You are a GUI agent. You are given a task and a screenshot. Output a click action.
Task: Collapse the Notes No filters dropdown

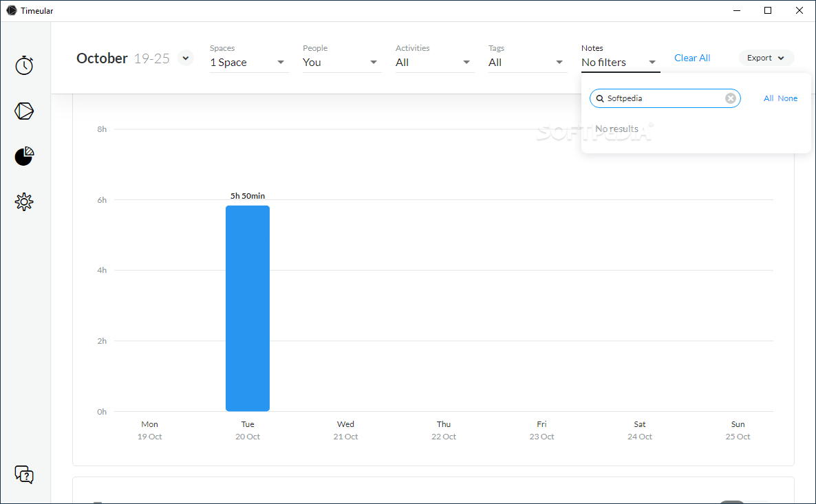[621, 63]
